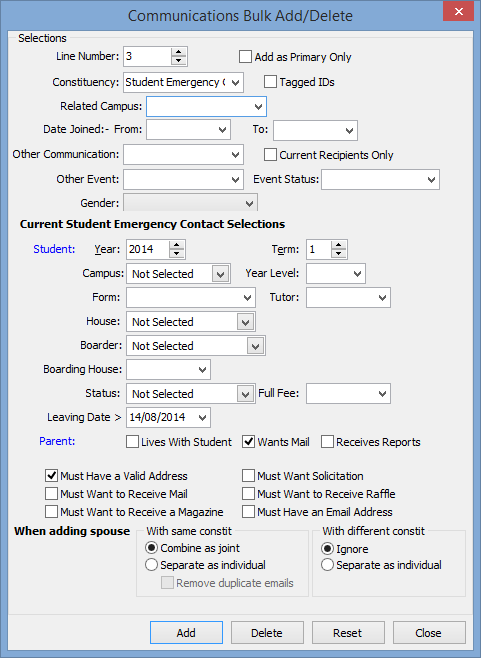Expand the Year Level dropdown
Viewport: 481px width, 658px height.
click(357, 274)
